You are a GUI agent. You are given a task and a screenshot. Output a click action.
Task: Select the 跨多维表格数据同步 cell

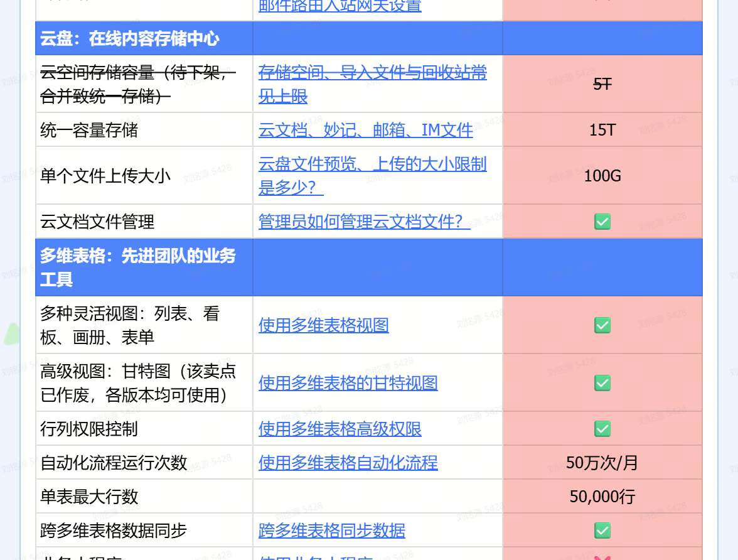(144, 530)
